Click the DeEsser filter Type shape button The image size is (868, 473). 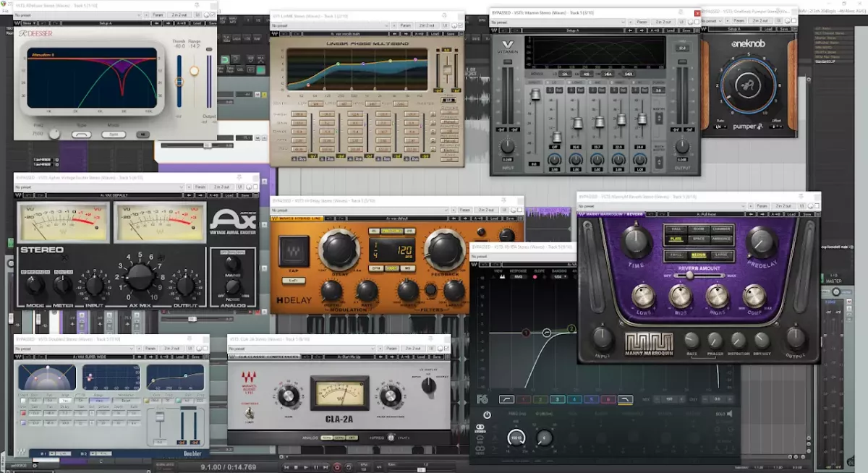[81, 135]
